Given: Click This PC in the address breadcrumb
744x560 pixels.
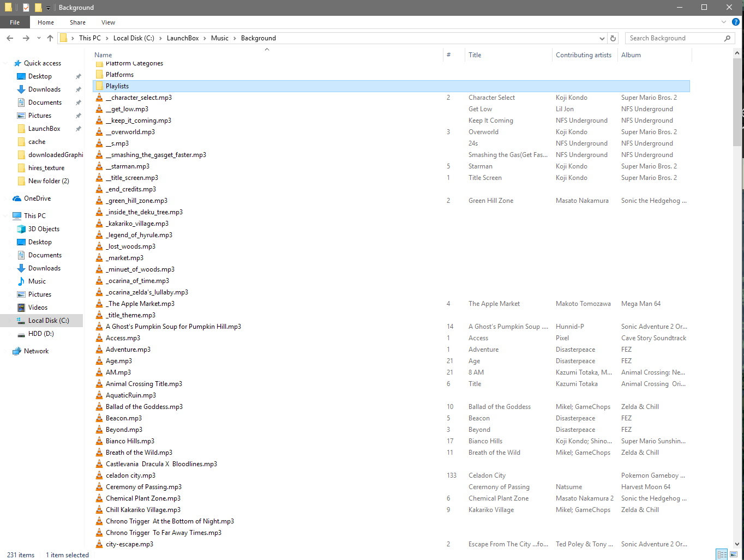Looking at the screenshot, I should [90, 38].
